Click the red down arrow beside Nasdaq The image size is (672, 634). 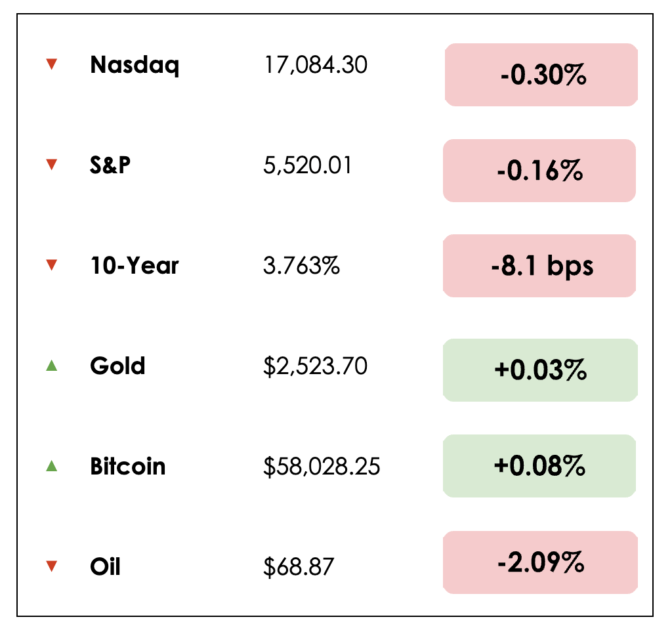pos(52,64)
